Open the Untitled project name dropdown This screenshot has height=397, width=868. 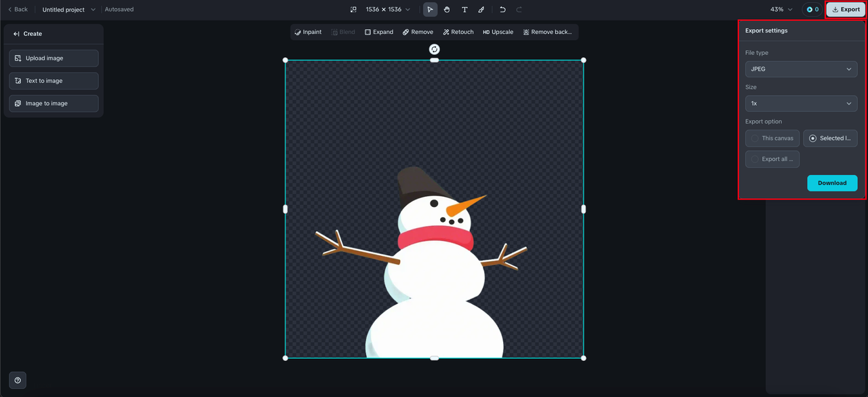click(68, 10)
